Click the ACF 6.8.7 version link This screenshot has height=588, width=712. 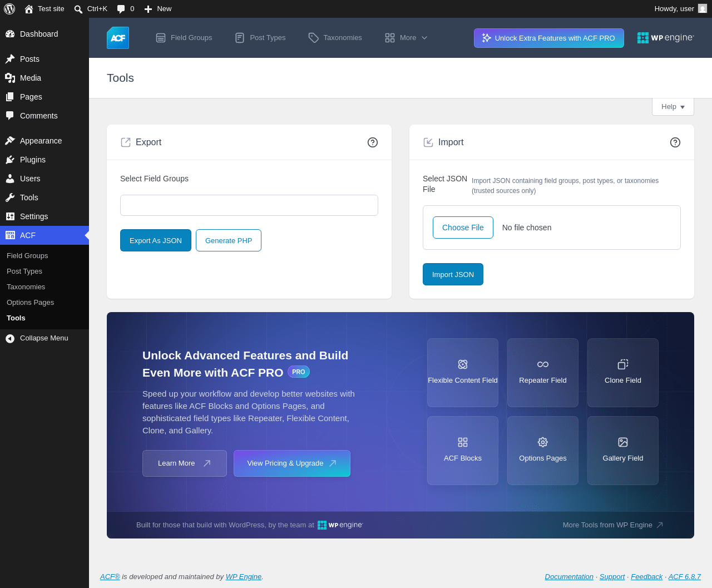click(685, 577)
